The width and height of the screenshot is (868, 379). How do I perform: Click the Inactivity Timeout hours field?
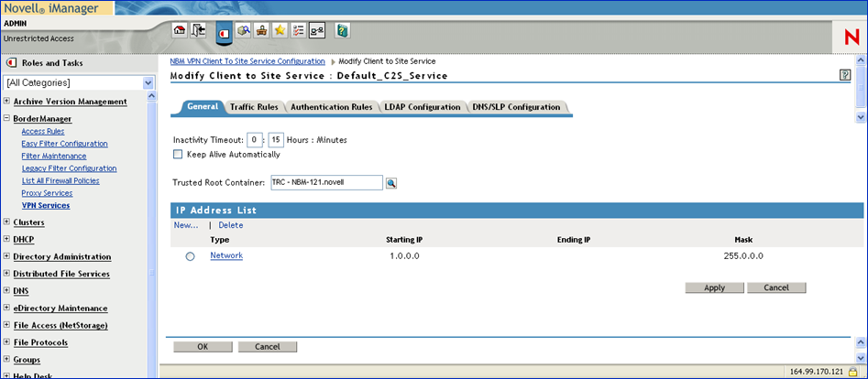click(x=254, y=140)
